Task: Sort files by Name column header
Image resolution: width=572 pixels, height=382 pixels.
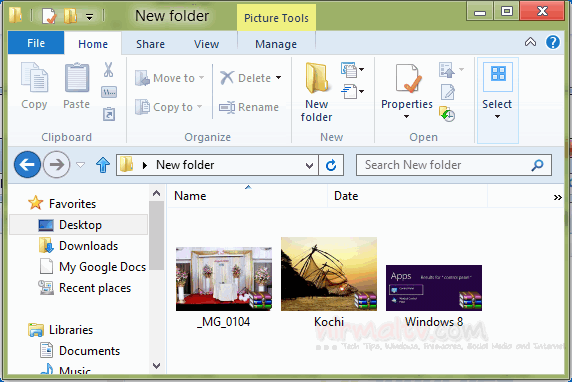Action: pyautogui.click(x=247, y=196)
